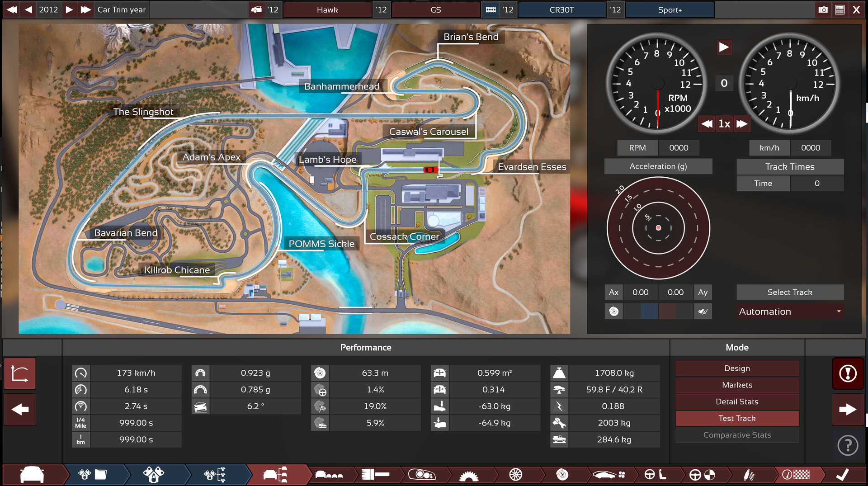Open the performance graph panel

19,373
